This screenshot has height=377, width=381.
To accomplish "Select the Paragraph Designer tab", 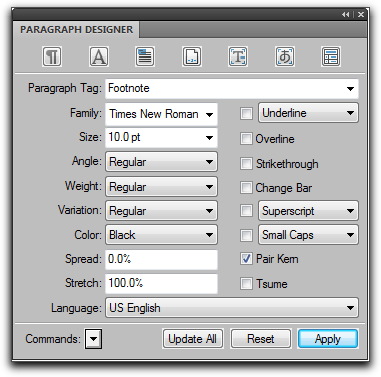I will pos(76,29).
